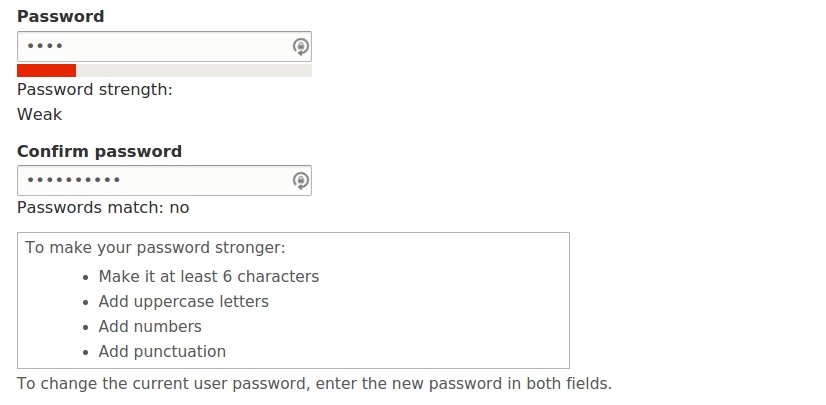Image resolution: width=826 pixels, height=405 pixels.
Task: Click the red password strength bar
Action: 46,71
